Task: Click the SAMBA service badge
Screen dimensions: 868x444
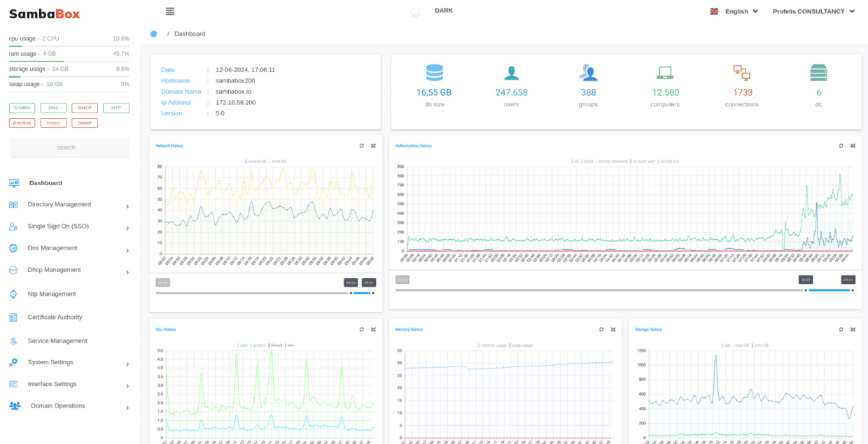Action: (21, 108)
